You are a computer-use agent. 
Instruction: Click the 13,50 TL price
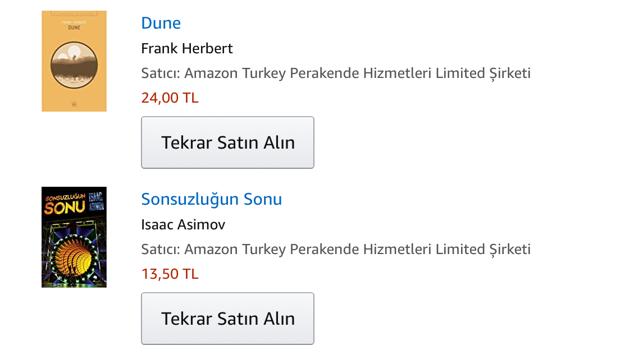pos(170,274)
